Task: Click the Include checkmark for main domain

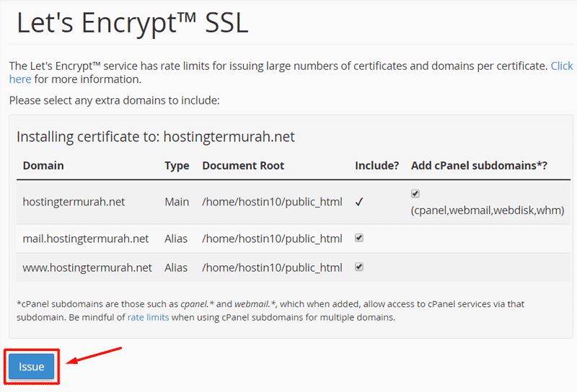Action: [359, 202]
